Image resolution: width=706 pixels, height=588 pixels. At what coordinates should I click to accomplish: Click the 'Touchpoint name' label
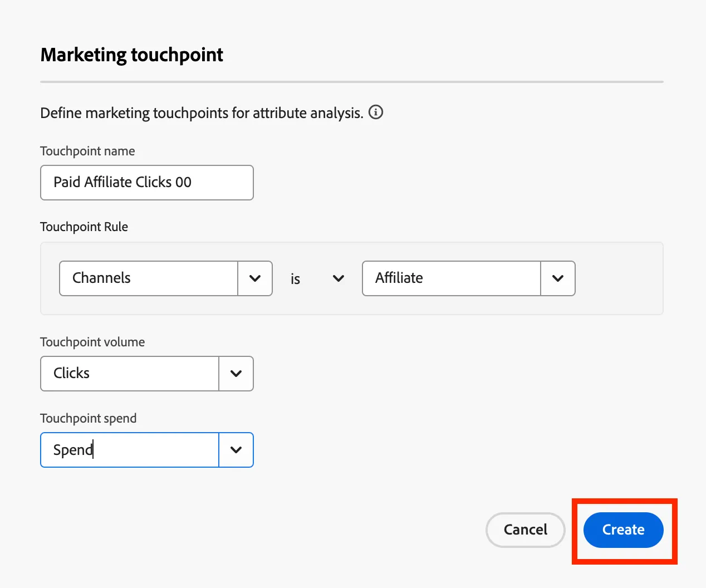tap(87, 151)
